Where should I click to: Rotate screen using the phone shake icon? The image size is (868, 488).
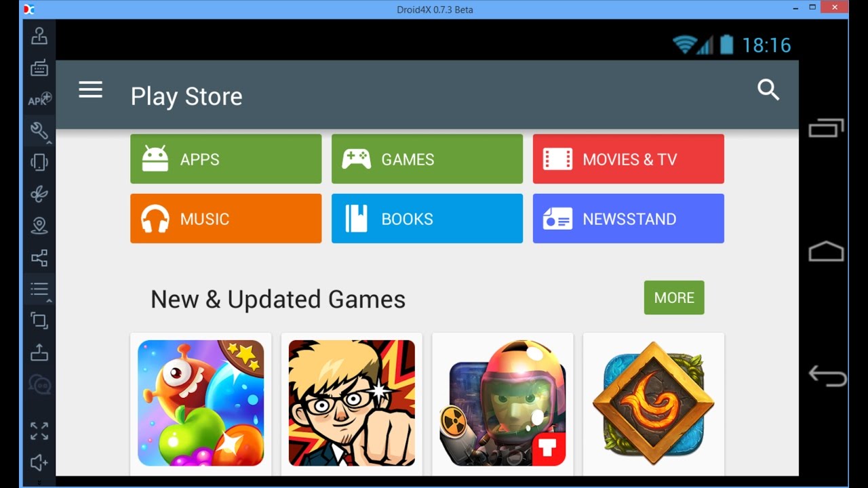(39, 162)
